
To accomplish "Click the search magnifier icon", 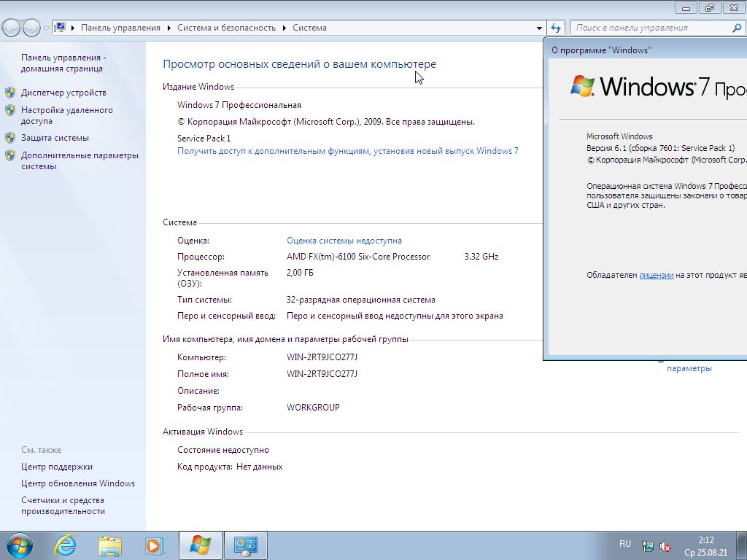I will (737, 28).
